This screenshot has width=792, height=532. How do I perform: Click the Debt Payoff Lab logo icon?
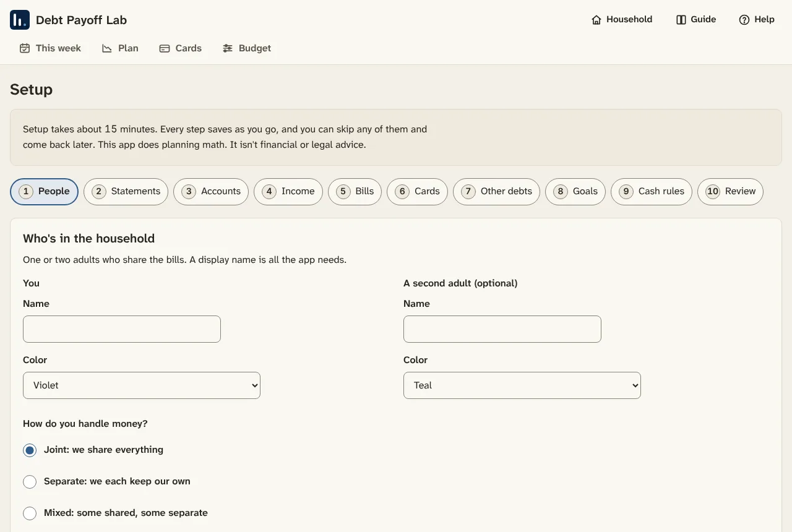(x=20, y=20)
